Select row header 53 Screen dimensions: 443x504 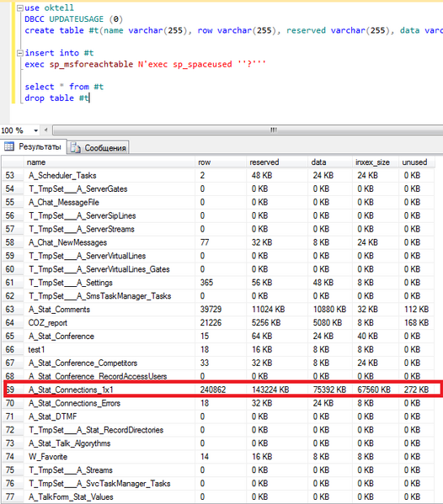(x=13, y=176)
